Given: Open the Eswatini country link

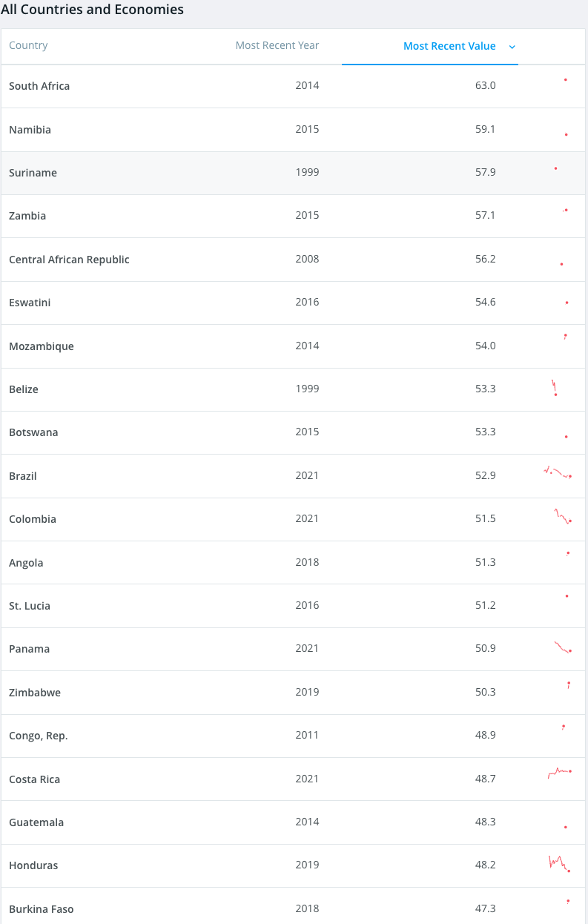Looking at the screenshot, I should (30, 303).
